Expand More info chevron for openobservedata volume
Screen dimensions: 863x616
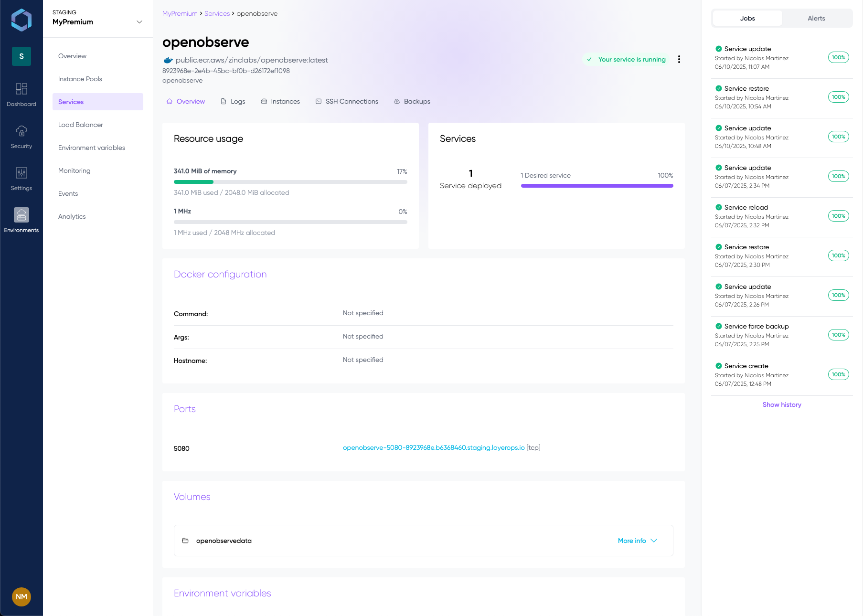point(654,541)
